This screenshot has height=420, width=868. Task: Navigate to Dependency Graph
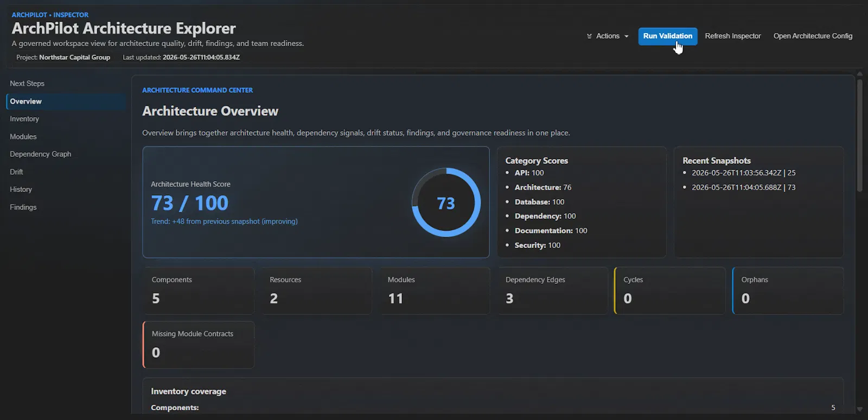tap(65, 154)
